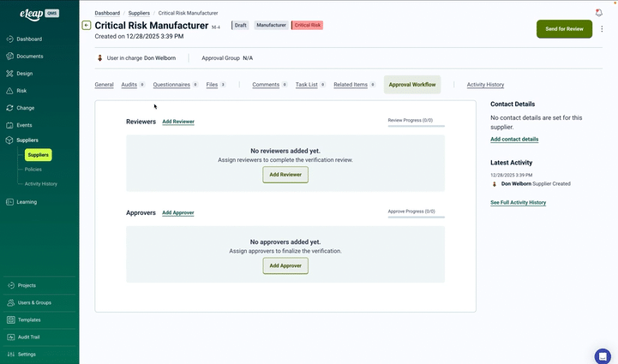This screenshot has width=618, height=364.
Task: Switch to the Questionnaires tab
Action: click(171, 85)
